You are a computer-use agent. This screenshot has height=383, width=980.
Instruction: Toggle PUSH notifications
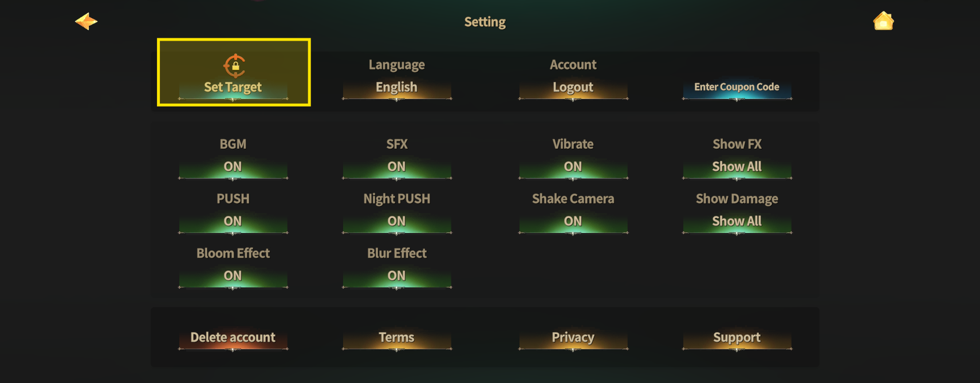pyautogui.click(x=233, y=222)
